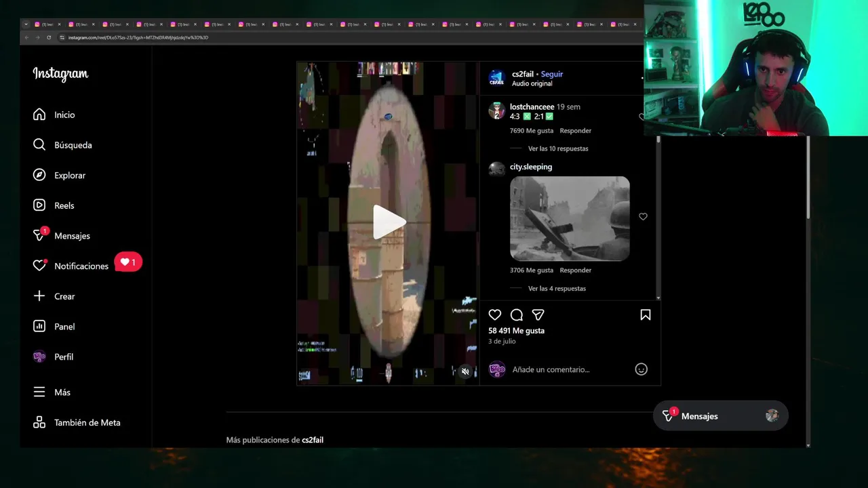Open Reels from the sidebar
This screenshot has height=488, width=868.
tap(54, 205)
